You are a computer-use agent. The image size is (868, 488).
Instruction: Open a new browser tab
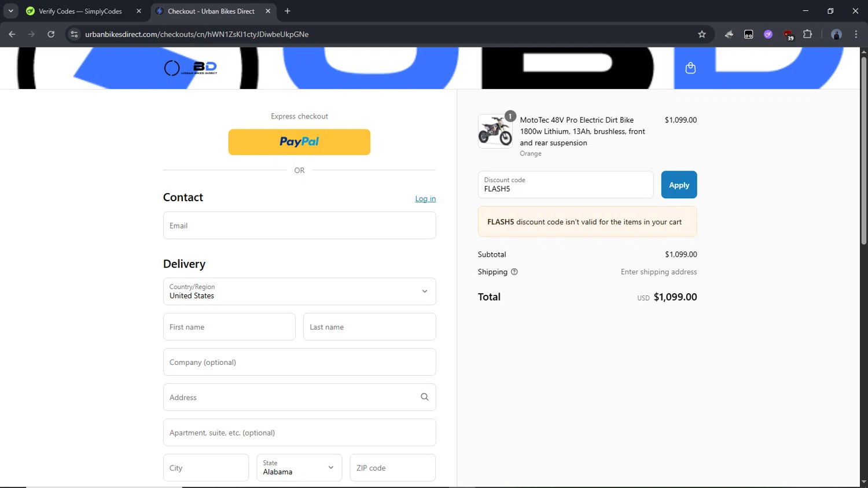tap(288, 11)
